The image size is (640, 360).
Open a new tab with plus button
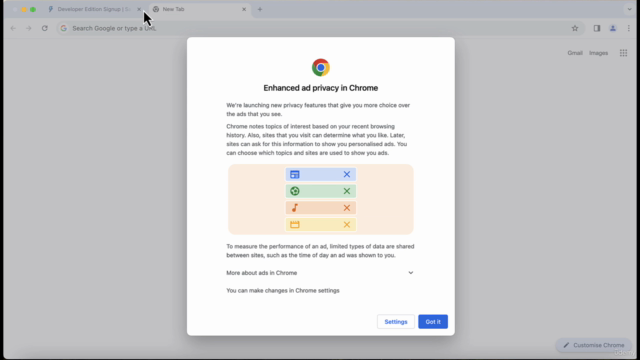coord(260,9)
